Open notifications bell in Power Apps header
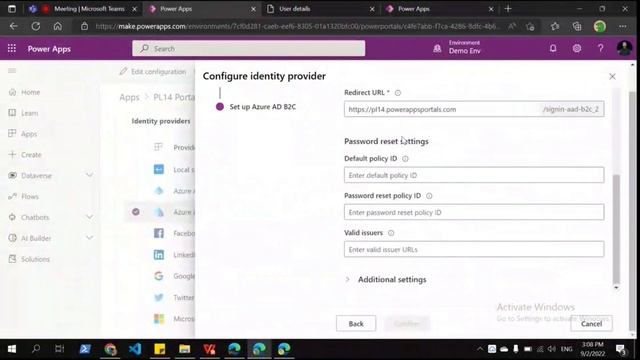640x360 pixels. 553,49
